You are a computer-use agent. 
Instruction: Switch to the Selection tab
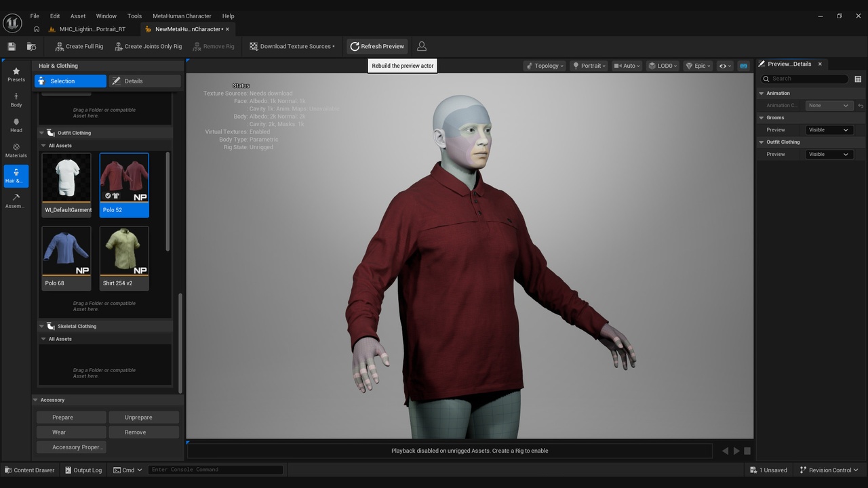click(71, 81)
